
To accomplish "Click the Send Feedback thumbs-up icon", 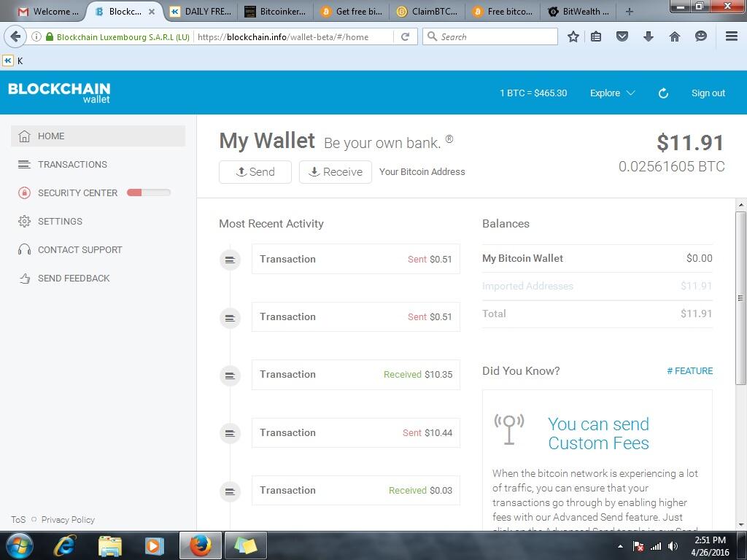I will [24, 279].
